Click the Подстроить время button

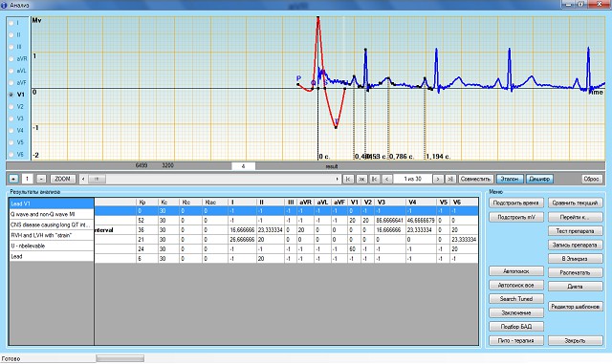(x=516, y=203)
